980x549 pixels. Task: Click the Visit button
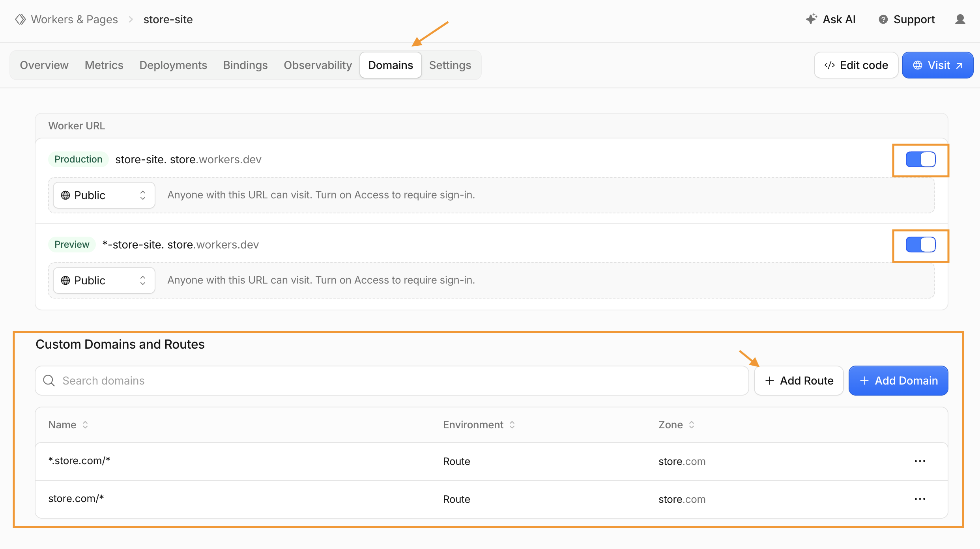click(937, 65)
